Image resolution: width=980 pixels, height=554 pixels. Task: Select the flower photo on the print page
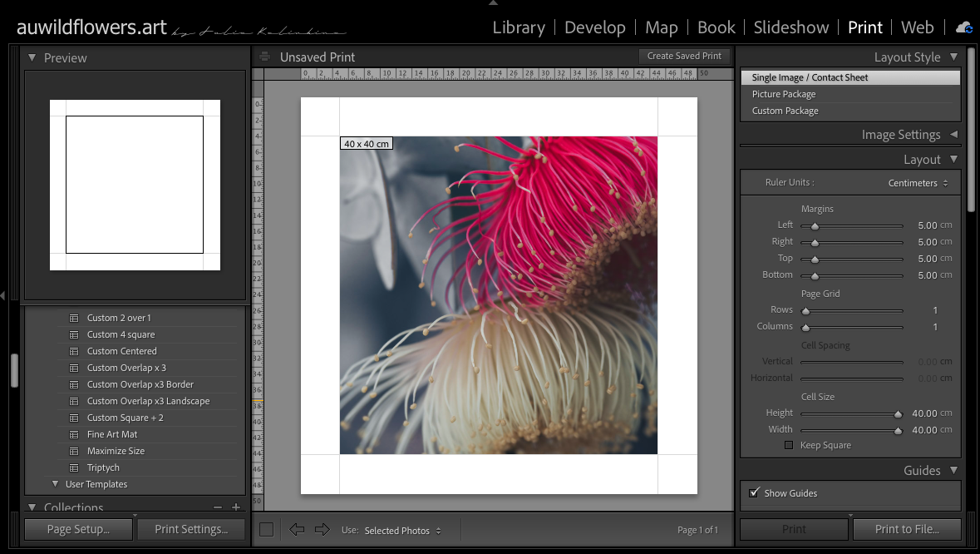click(498, 295)
